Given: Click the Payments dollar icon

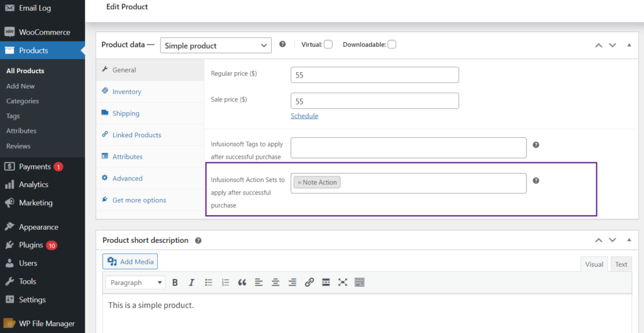Looking at the screenshot, I should coord(9,166).
